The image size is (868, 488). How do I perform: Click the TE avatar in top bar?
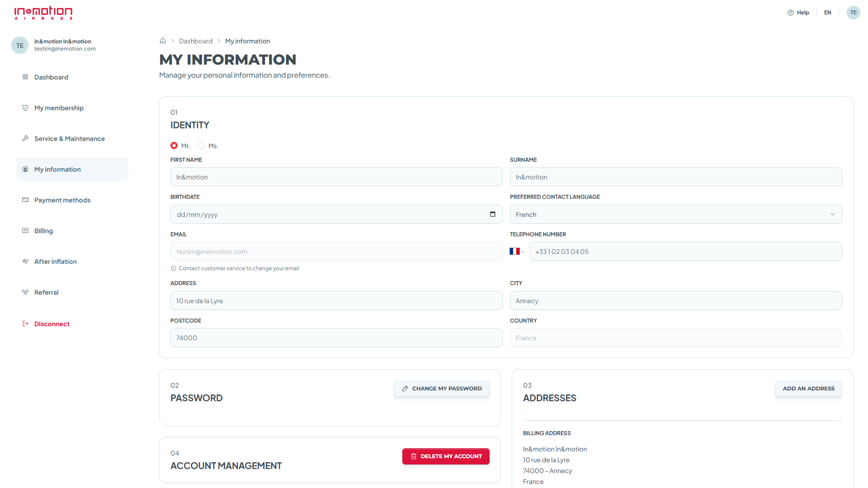point(854,13)
